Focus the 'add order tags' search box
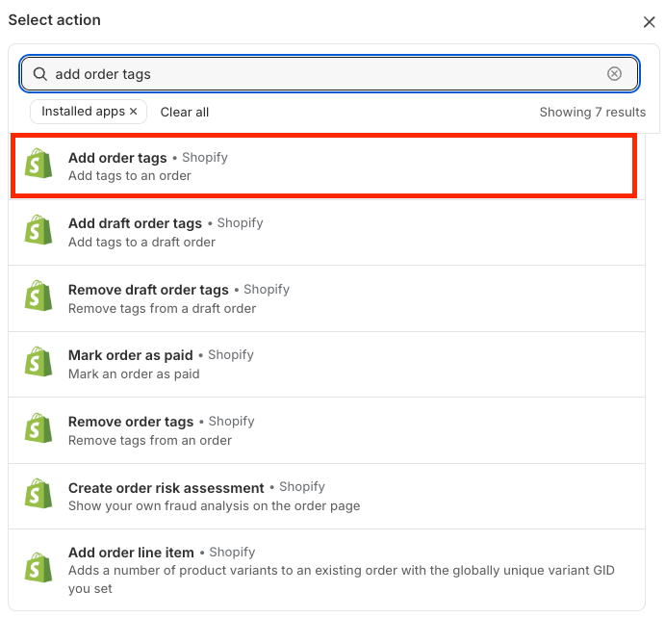The width and height of the screenshot is (665, 644). pos(329,74)
